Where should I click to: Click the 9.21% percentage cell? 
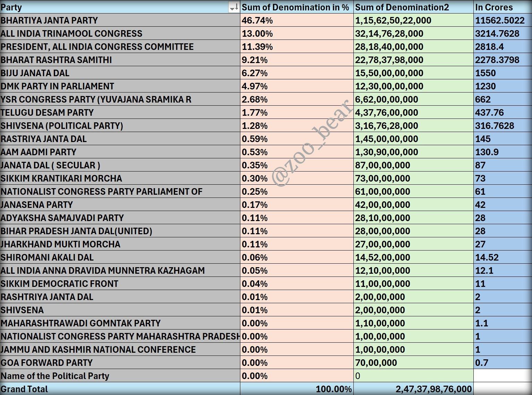[297, 60]
